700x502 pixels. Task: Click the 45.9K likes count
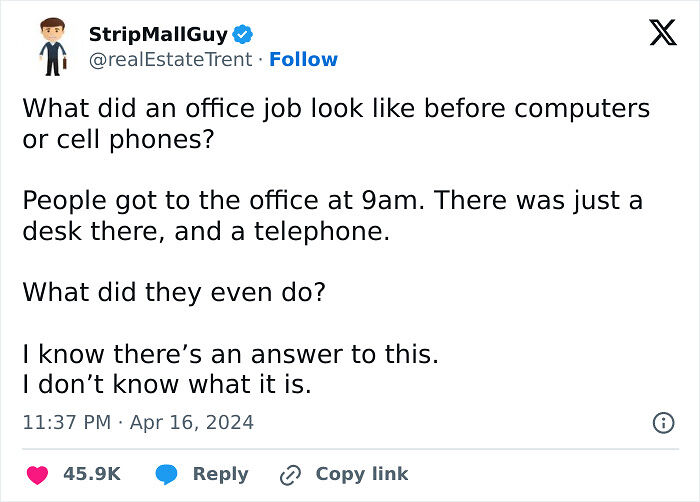coord(92,474)
